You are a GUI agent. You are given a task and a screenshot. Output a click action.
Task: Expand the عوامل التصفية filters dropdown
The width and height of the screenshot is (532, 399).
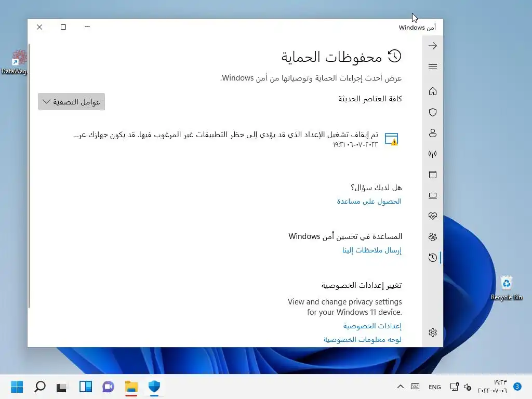(x=71, y=102)
